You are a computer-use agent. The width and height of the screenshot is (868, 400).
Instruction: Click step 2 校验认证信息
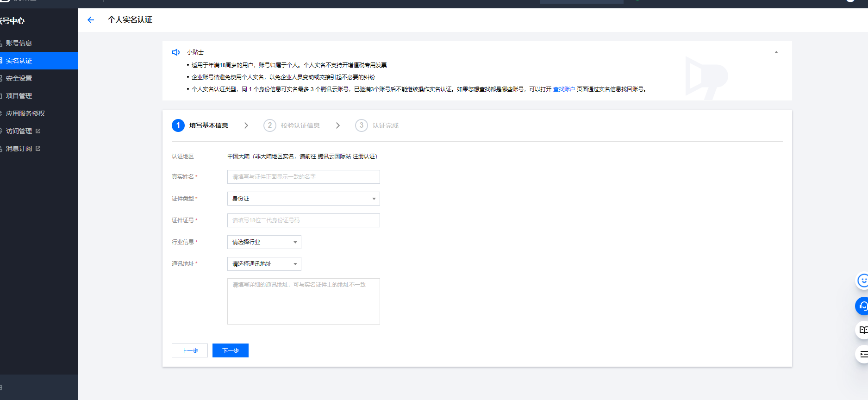292,125
